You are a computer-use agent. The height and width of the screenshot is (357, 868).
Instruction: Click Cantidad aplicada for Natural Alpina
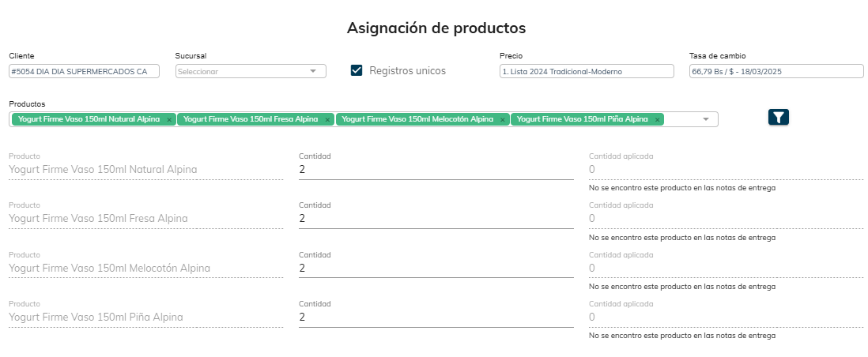(726, 169)
